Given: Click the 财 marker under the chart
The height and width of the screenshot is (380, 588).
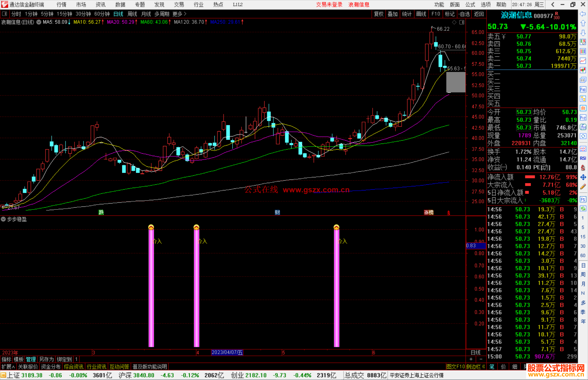Looking at the screenshot, I should coord(277,212).
